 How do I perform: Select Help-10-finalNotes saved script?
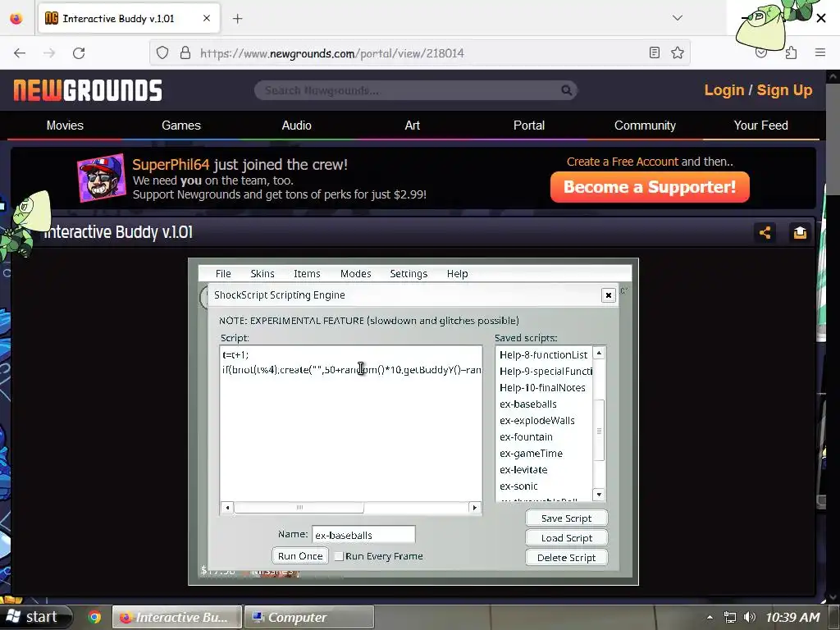pos(542,388)
